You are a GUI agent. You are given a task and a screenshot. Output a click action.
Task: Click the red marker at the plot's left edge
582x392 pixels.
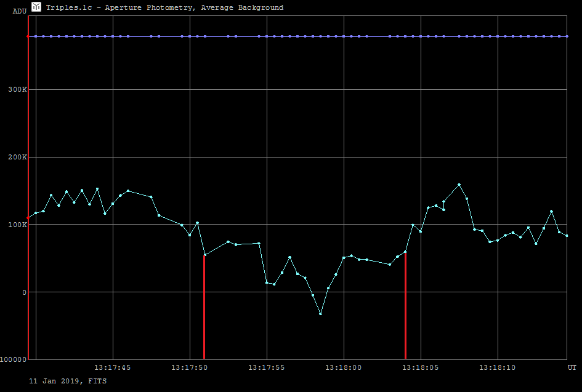coord(28,187)
